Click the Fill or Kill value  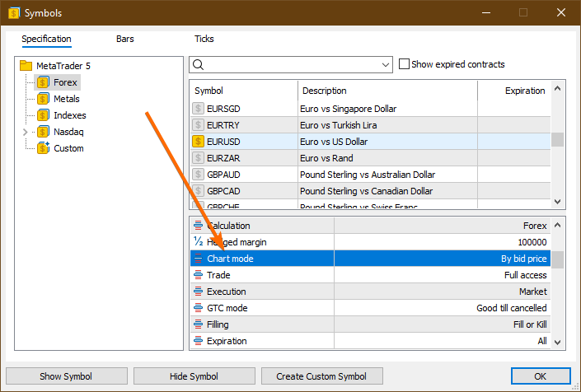click(530, 324)
